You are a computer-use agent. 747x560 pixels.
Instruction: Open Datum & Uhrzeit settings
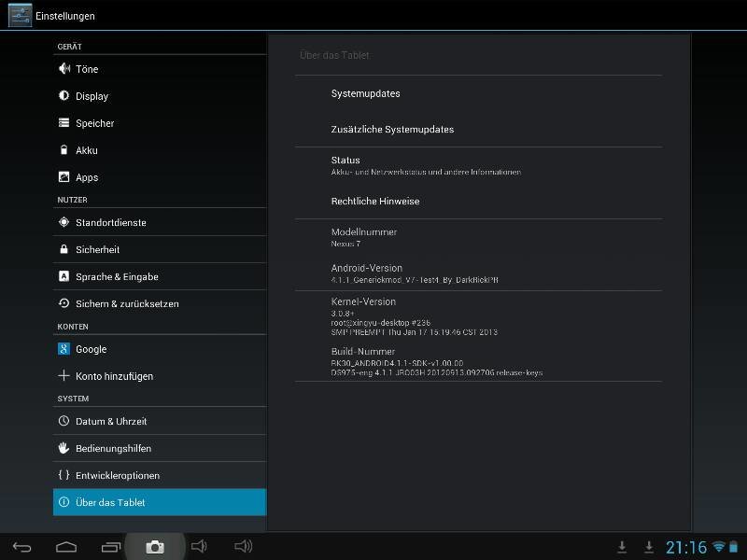click(160, 421)
